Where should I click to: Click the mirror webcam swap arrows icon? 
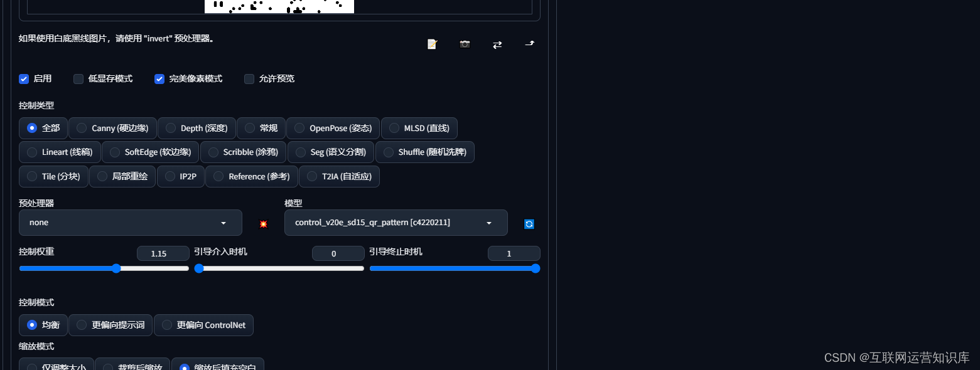pos(497,45)
